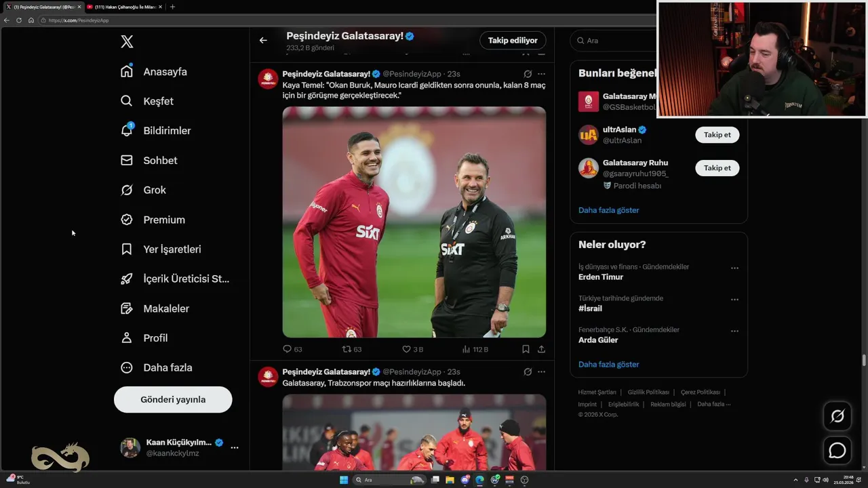Viewport: 868px width, 488px height.
Task: Open File Explorer from taskbar
Action: click(x=450, y=480)
